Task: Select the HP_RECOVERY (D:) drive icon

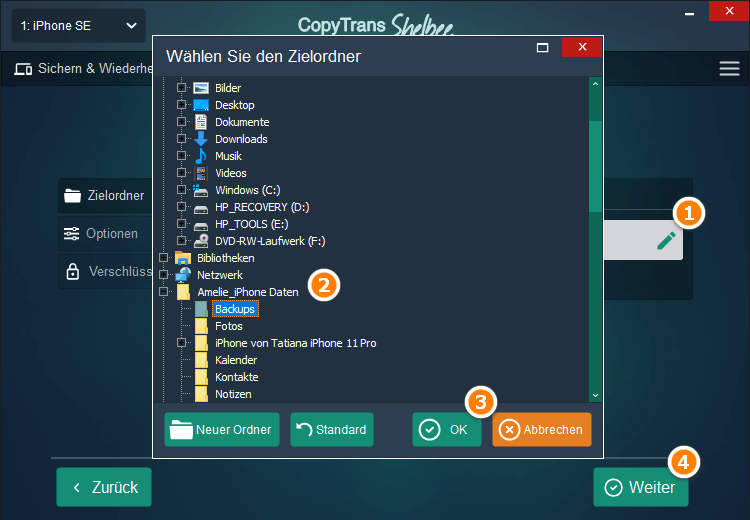Action: [201, 209]
